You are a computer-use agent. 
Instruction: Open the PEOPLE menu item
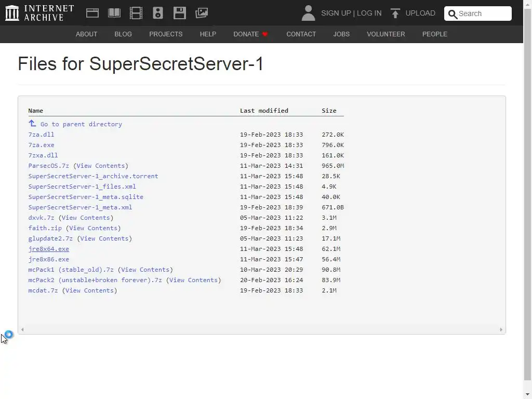click(435, 34)
